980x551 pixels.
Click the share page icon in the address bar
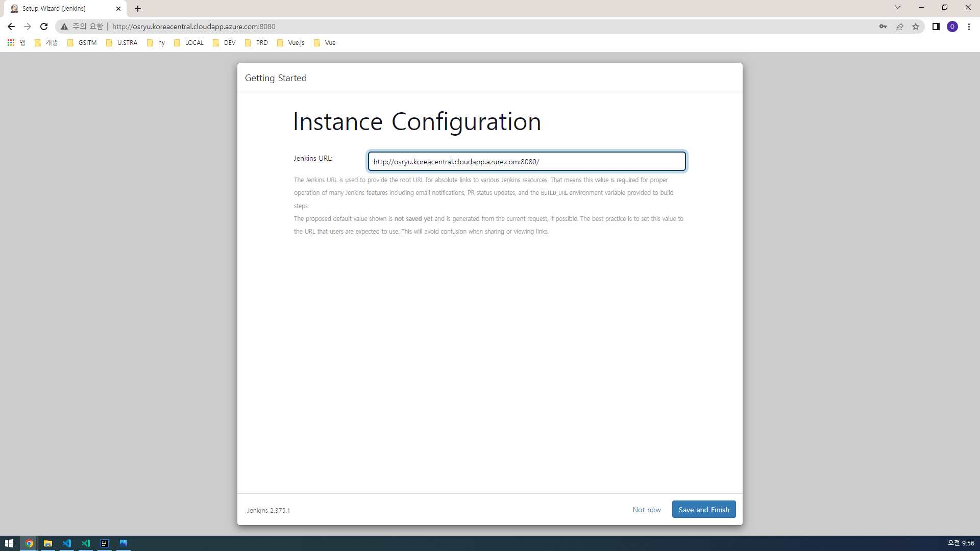coord(899,27)
